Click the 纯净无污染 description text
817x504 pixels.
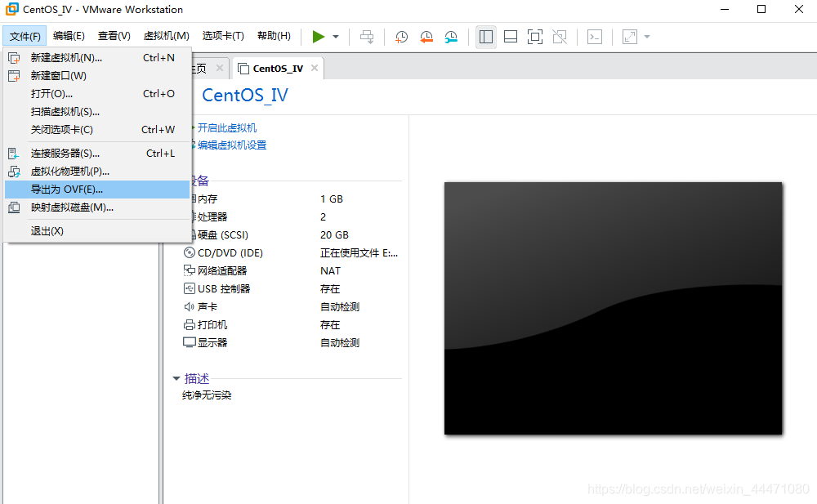click(207, 395)
